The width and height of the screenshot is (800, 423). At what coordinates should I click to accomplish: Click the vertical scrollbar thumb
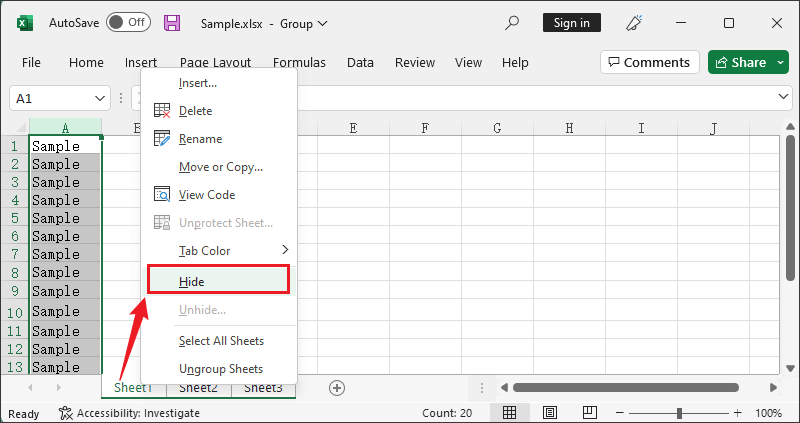(x=790, y=207)
